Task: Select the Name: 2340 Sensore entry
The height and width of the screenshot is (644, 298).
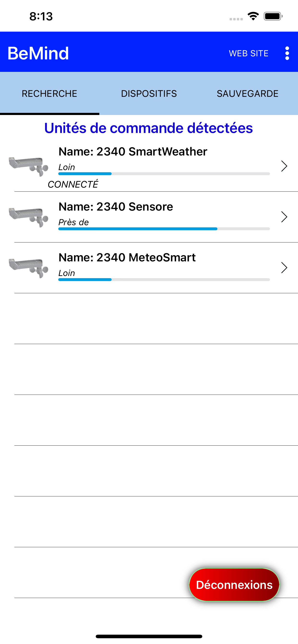Action: [149, 217]
